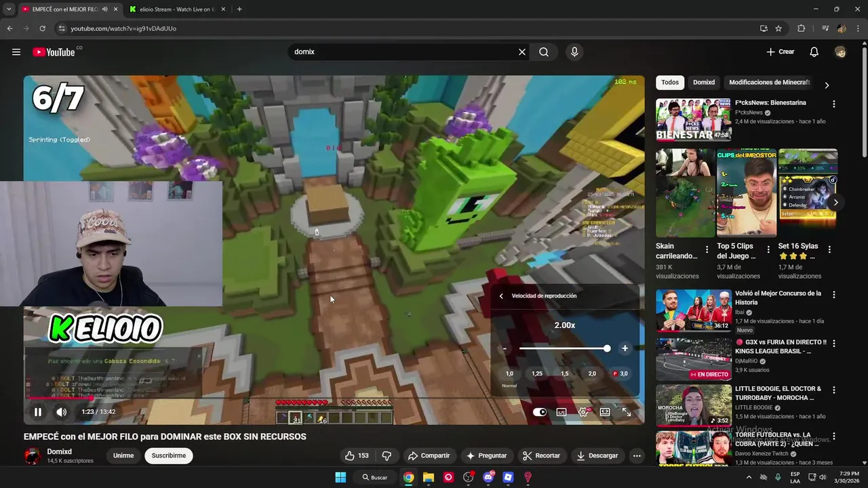Open options for Volvió el Mejor Concurso
Viewport: 868px width, 488px height.
pos(834,295)
